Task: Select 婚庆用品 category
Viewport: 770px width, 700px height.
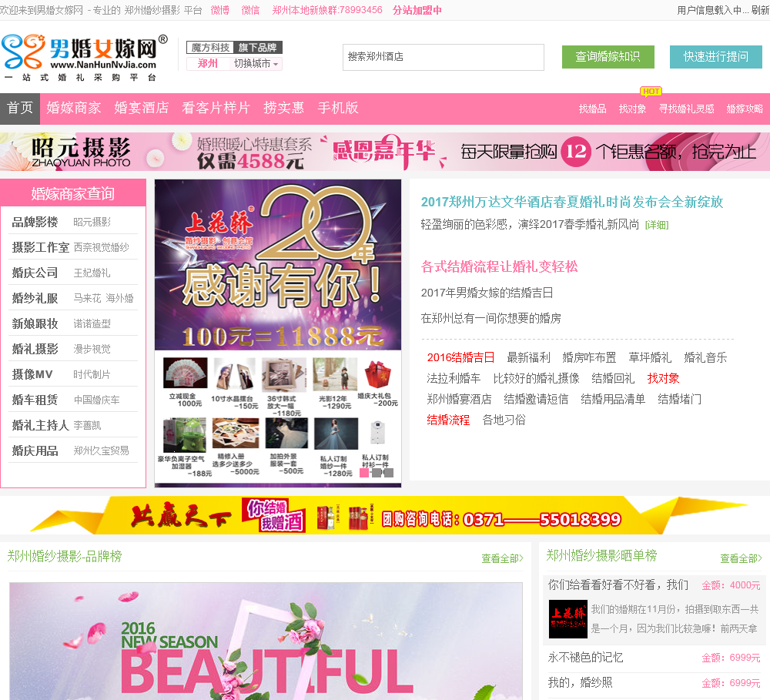Action: pyautogui.click(x=35, y=451)
